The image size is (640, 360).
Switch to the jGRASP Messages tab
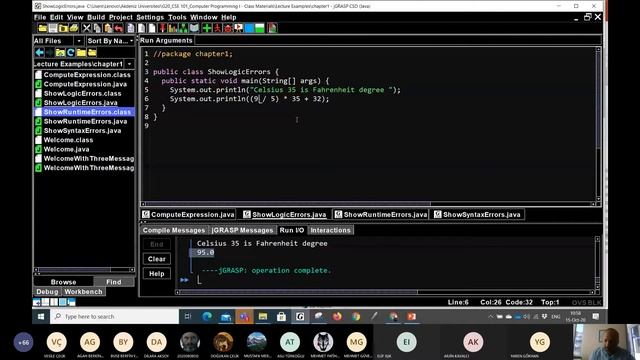point(242,230)
